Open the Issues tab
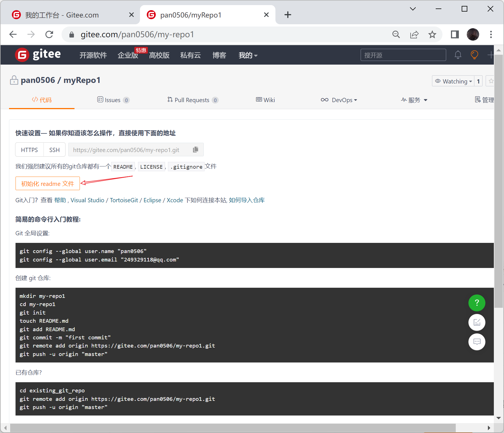504x433 pixels. (x=113, y=100)
